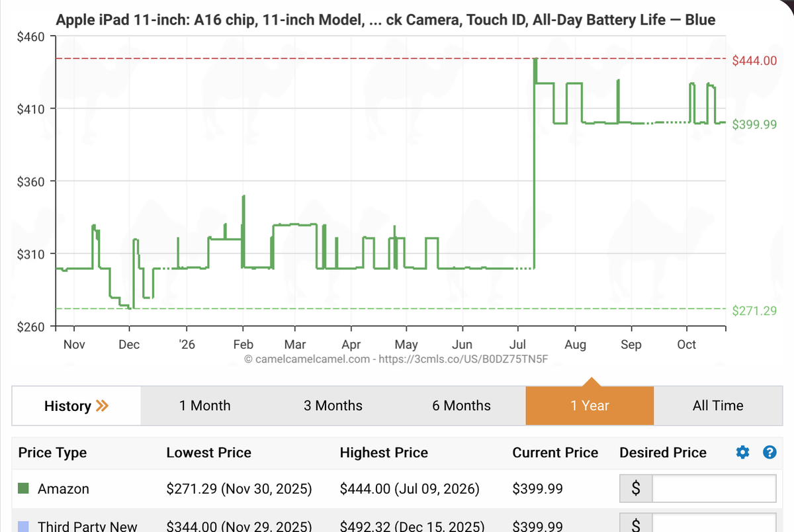Click the $271.29 lowest price label on chart

[x=755, y=310]
